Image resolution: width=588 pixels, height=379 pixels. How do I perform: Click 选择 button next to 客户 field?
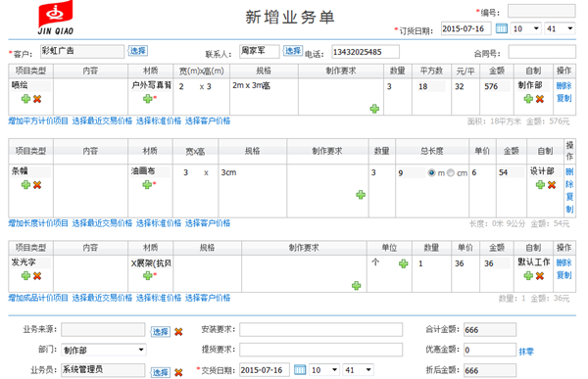138,51
